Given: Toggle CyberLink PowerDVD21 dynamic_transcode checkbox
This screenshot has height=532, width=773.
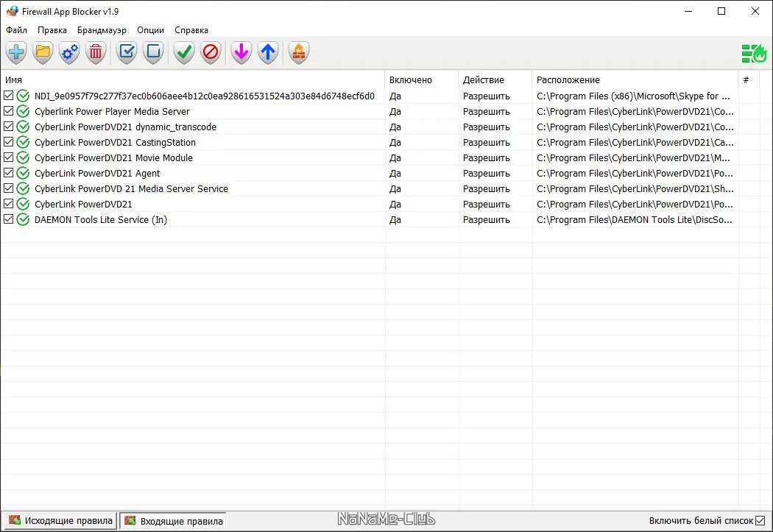Looking at the screenshot, I should [8, 127].
